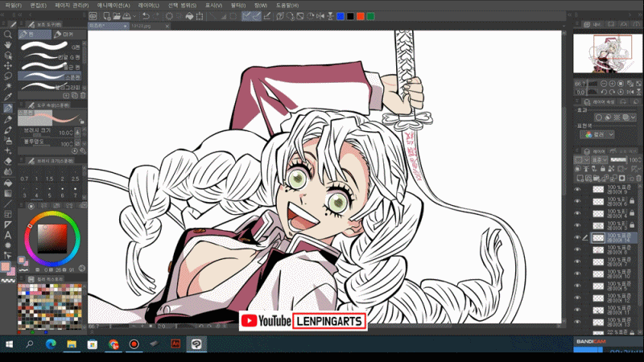Select the 스푼펜 brush preset
644x362 pixels.
(50, 76)
